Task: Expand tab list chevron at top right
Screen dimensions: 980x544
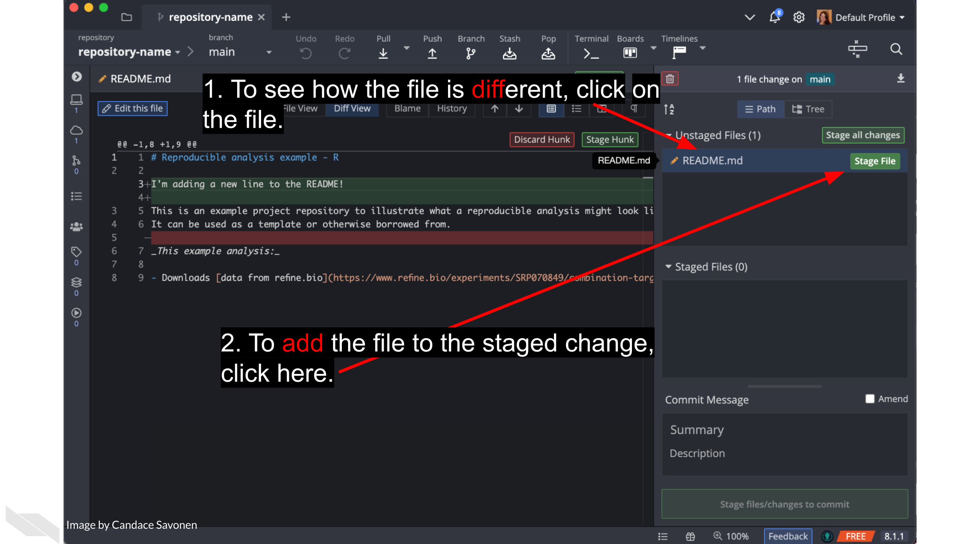Action: pyautogui.click(x=750, y=17)
